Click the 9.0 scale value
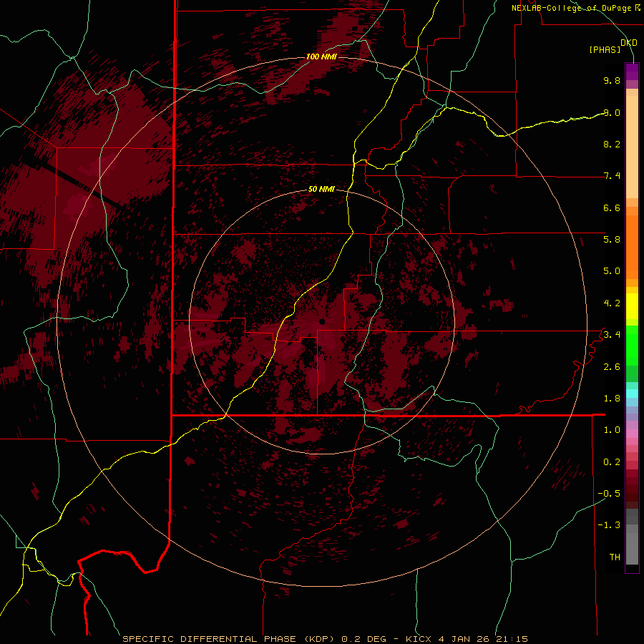 (x=612, y=112)
